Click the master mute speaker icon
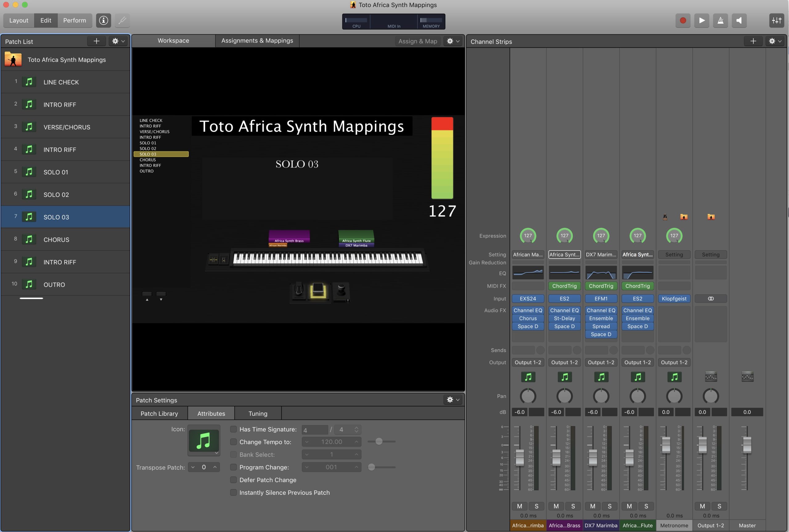The height and width of the screenshot is (532, 789). point(739,20)
